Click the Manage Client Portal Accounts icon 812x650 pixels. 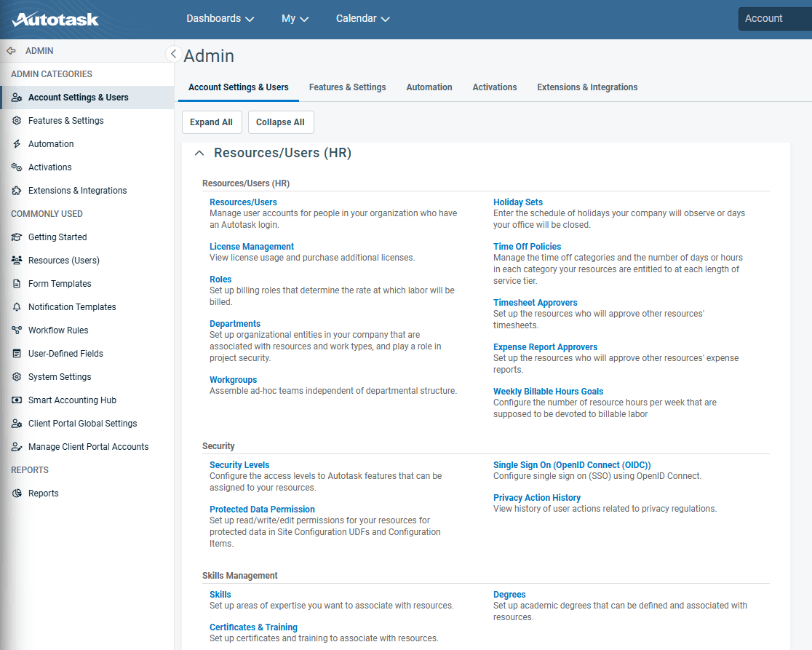[17, 447]
